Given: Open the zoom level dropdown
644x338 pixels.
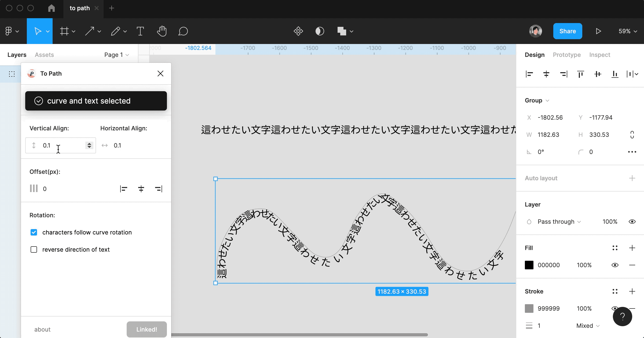Looking at the screenshot, I should [627, 31].
